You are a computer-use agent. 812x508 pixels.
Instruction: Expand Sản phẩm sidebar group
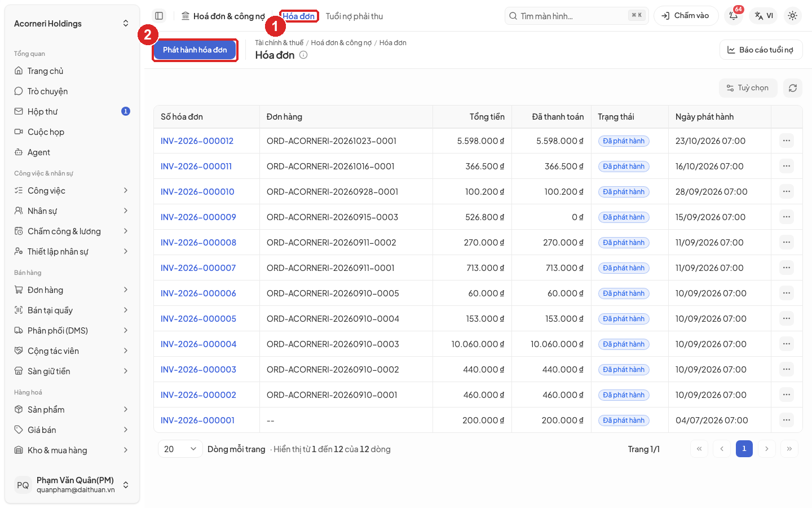pyautogui.click(x=72, y=410)
